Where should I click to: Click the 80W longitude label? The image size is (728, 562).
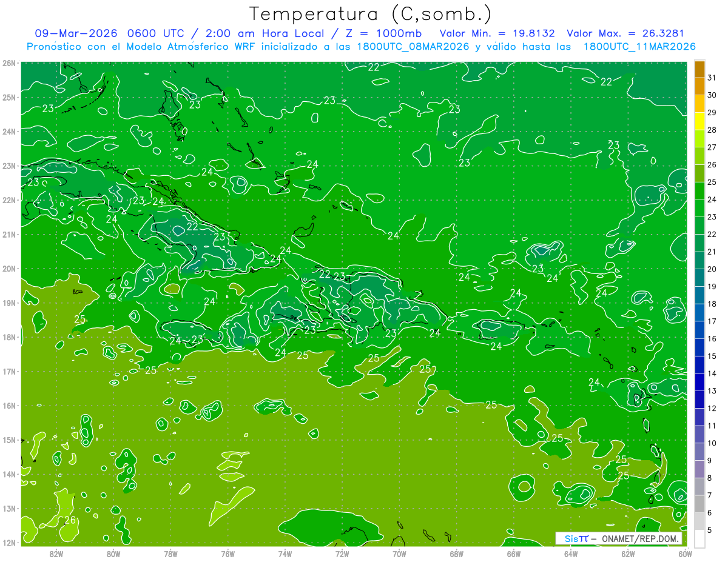[113, 553]
